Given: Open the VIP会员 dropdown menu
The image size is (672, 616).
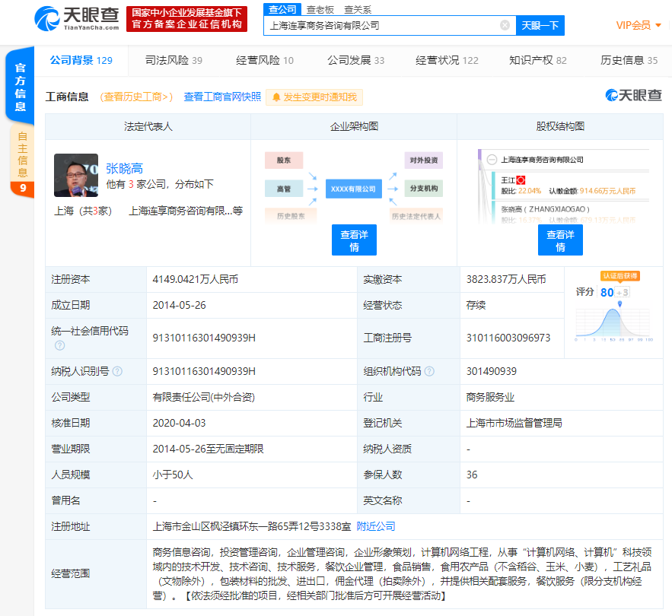Looking at the screenshot, I should click(x=639, y=25).
